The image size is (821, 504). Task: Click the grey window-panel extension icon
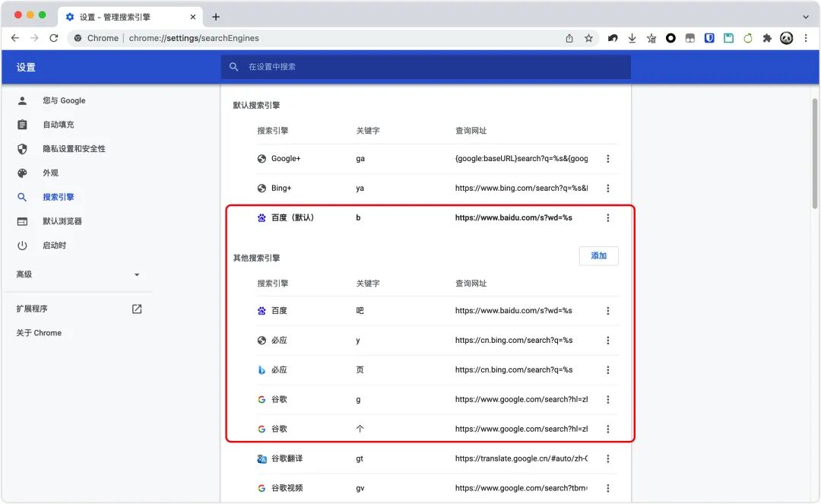coord(690,38)
